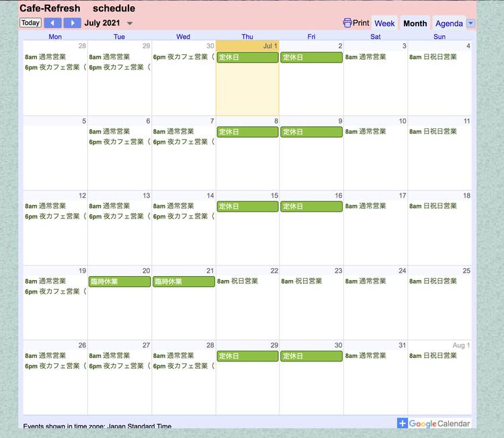Switch to the Agenda view tab
The height and width of the screenshot is (438, 504).
449,23
